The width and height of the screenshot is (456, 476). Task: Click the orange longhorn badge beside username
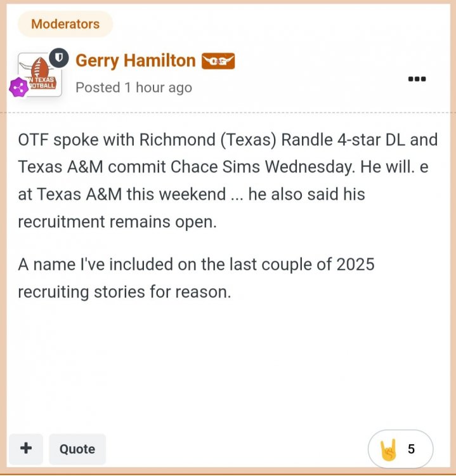(x=218, y=61)
